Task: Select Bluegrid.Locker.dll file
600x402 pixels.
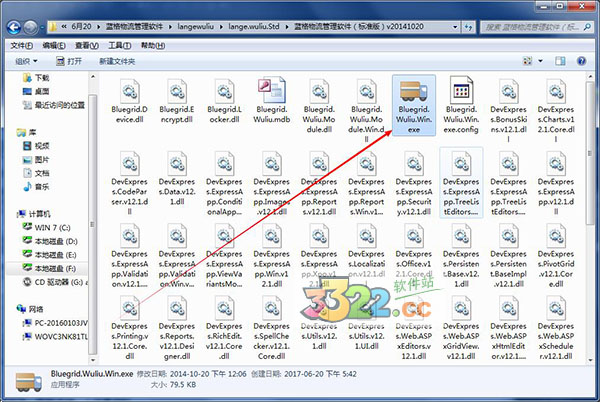Action: tap(224, 101)
